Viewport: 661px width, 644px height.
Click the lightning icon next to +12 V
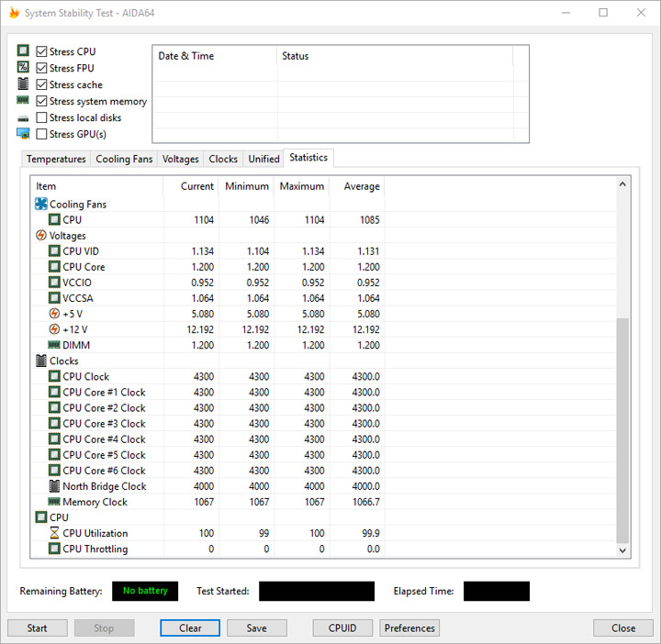(54, 329)
